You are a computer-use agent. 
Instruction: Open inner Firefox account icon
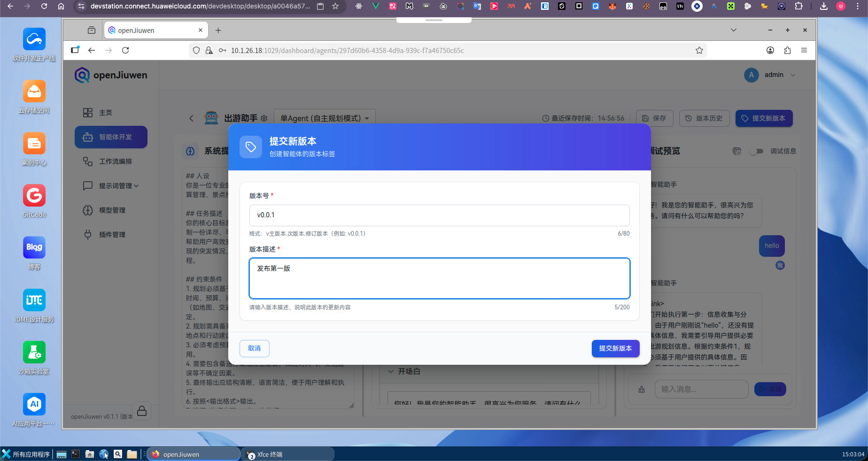[770, 50]
